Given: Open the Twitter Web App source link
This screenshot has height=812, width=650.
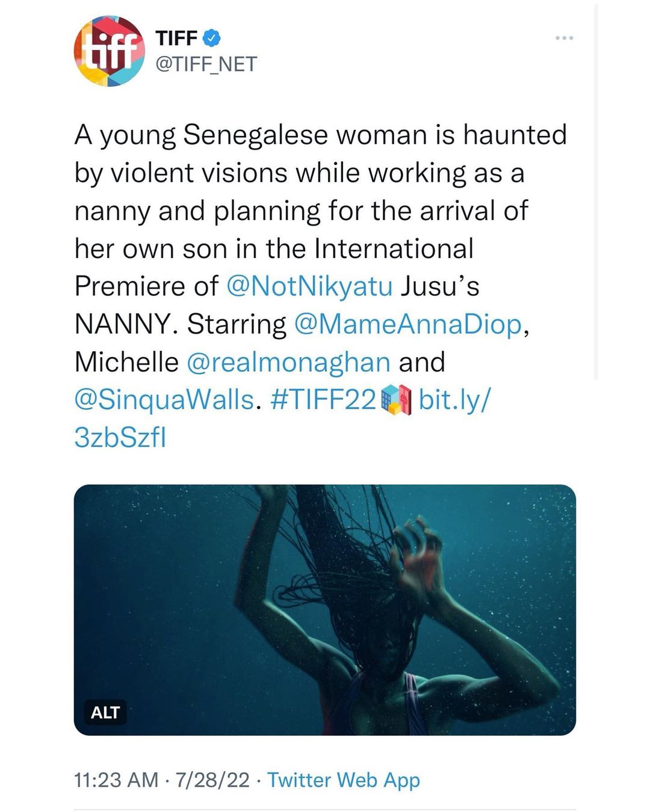Looking at the screenshot, I should point(344,780).
